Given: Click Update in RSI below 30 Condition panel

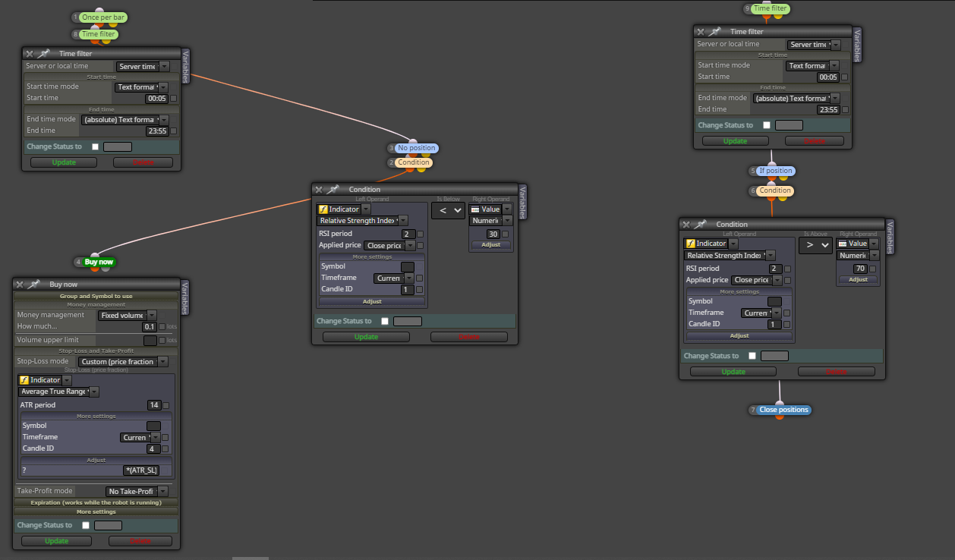Looking at the screenshot, I should click(366, 337).
